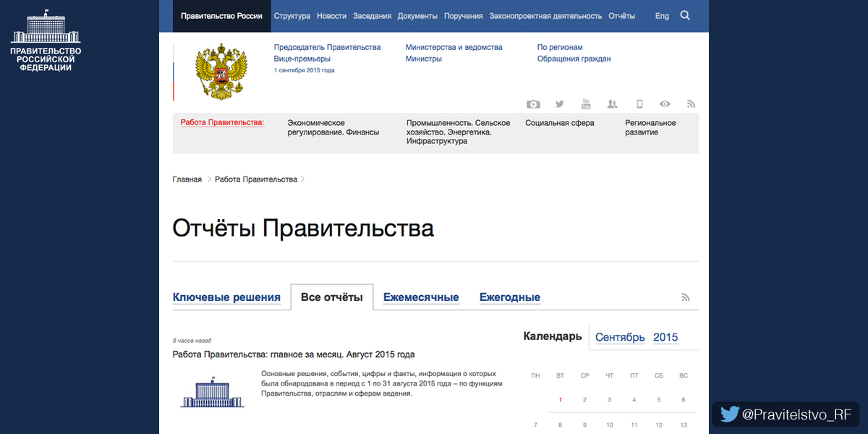
Task: Click the Календарь label
Action: (553, 336)
